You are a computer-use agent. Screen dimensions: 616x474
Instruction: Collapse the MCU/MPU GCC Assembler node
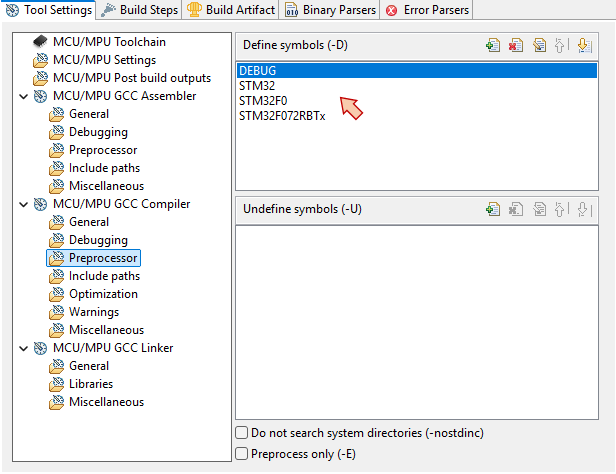click(x=24, y=96)
